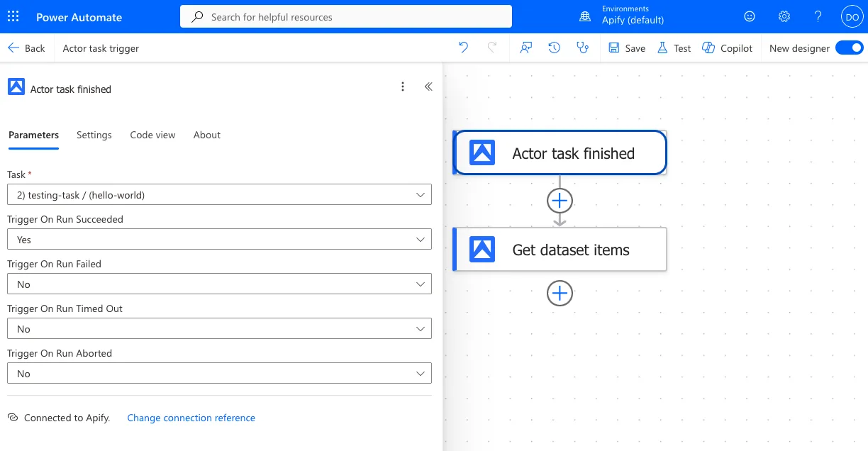The height and width of the screenshot is (451, 868).
Task: Switch to the Parameters tab
Action: 33,135
